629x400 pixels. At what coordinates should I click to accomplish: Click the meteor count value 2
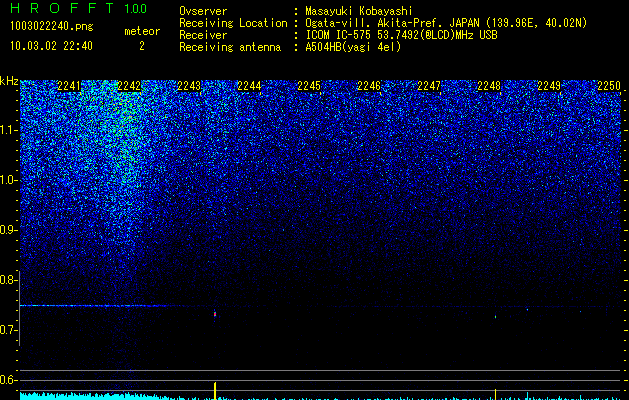coord(142,46)
